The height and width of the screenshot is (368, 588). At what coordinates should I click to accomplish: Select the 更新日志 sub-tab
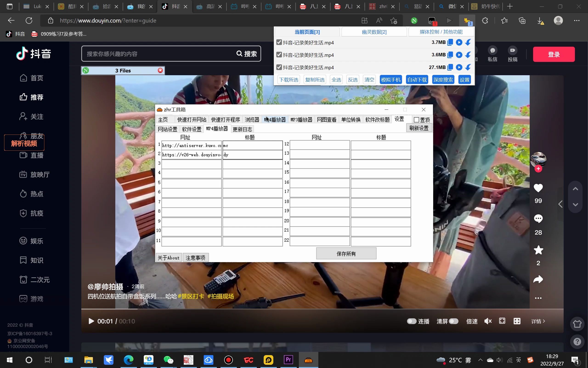tap(242, 129)
